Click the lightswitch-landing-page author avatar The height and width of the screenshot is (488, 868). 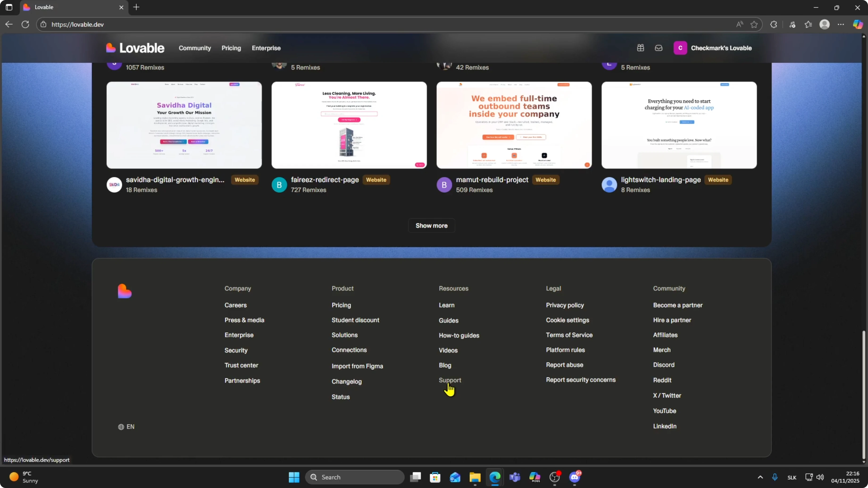pos(609,185)
